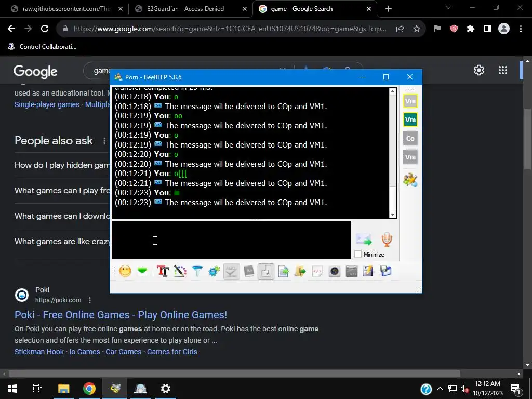
Task: Open three-dot options beside poki.com result
Action: [89, 300]
